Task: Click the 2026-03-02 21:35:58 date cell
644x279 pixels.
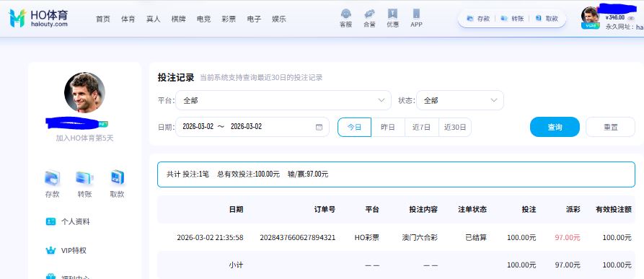Action: (x=210, y=238)
